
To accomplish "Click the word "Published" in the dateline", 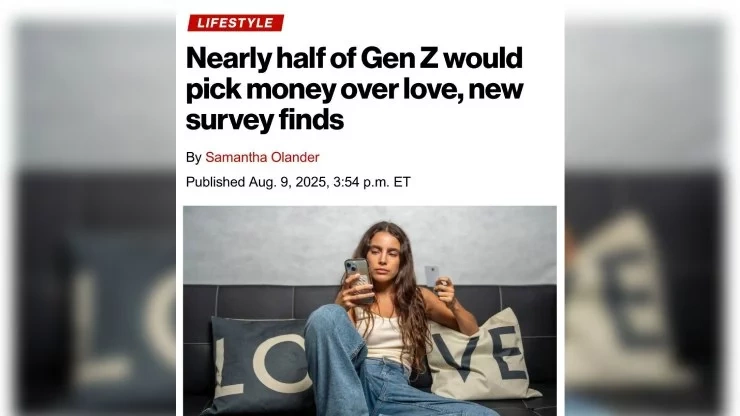I will 215,182.
